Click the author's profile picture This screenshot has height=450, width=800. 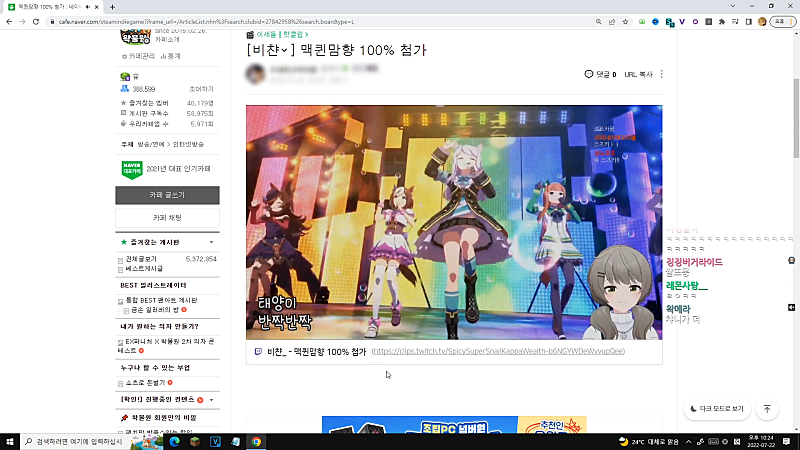pyautogui.click(x=256, y=74)
